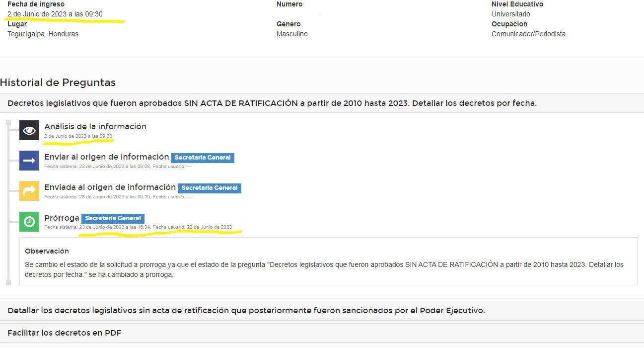Click the 'Comunicador/Periodista' occupation value

coord(528,34)
